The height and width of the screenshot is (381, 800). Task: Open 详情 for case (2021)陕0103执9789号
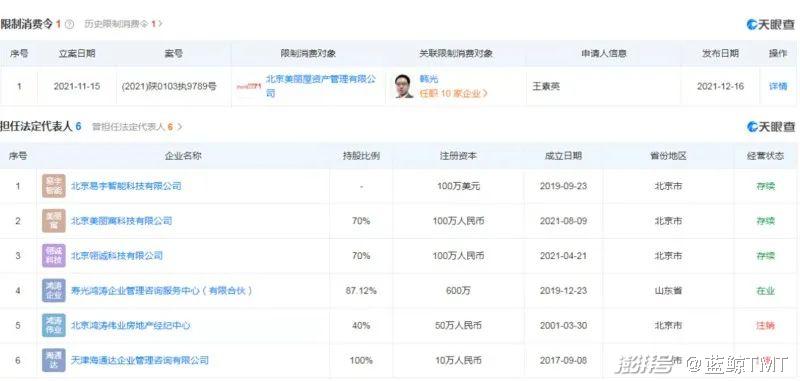point(778,86)
